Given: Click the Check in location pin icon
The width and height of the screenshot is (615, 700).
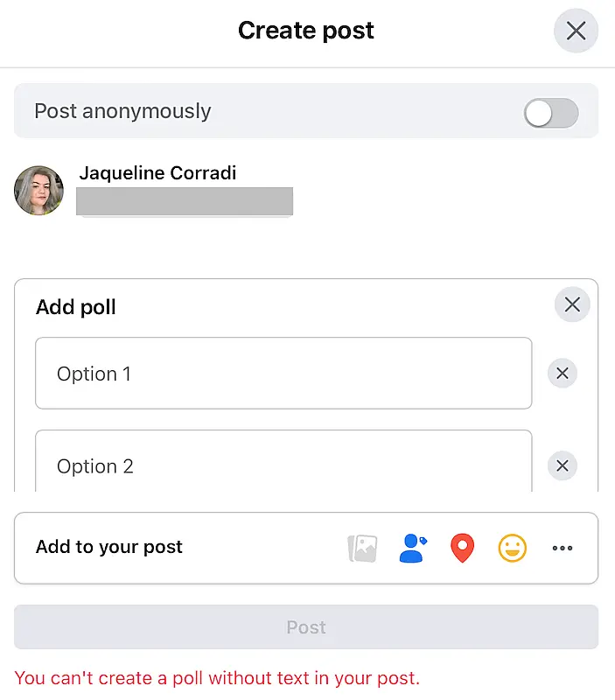Looking at the screenshot, I should tap(462, 548).
